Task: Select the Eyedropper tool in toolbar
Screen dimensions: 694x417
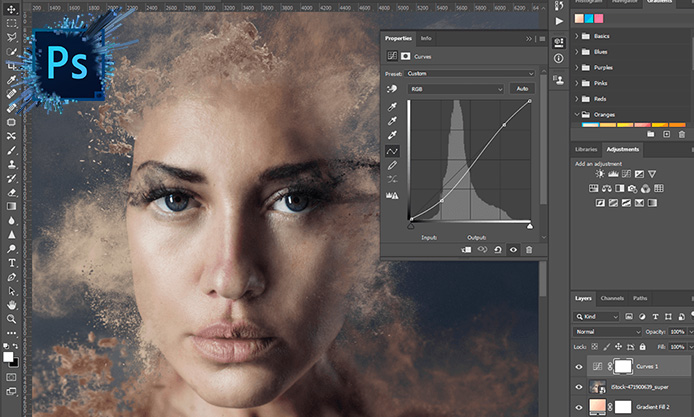Action: [12, 80]
